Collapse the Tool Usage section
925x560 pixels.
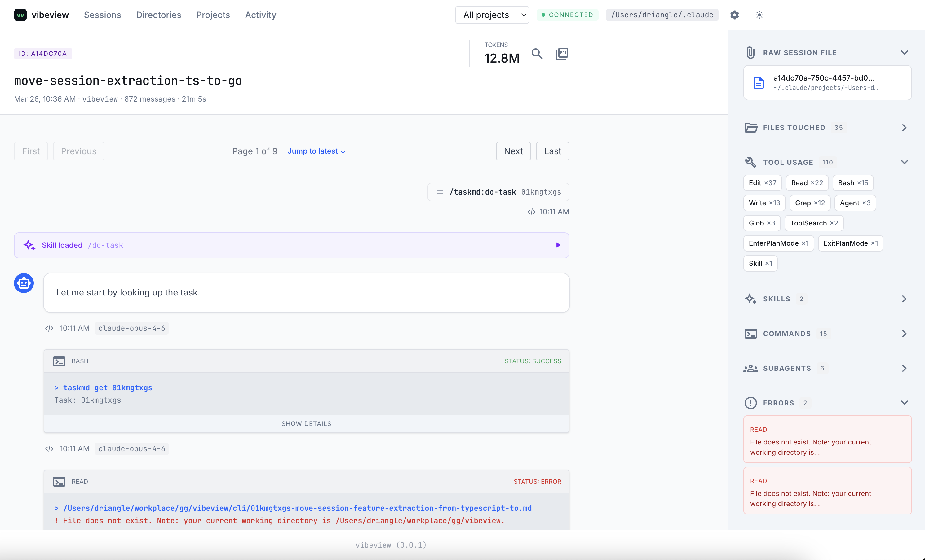coord(904,162)
